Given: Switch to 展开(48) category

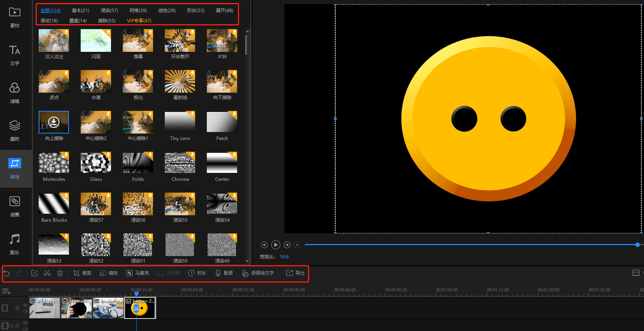Looking at the screenshot, I should (x=225, y=11).
